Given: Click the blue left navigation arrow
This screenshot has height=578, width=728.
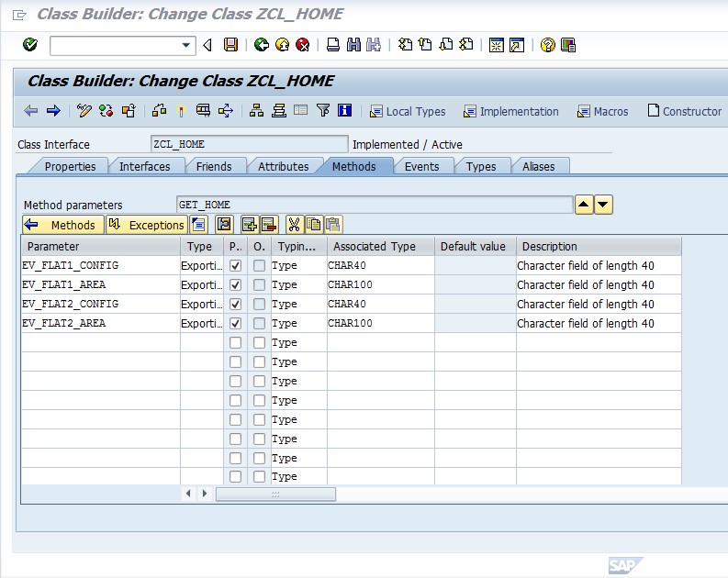Looking at the screenshot, I should click(30, 111).
